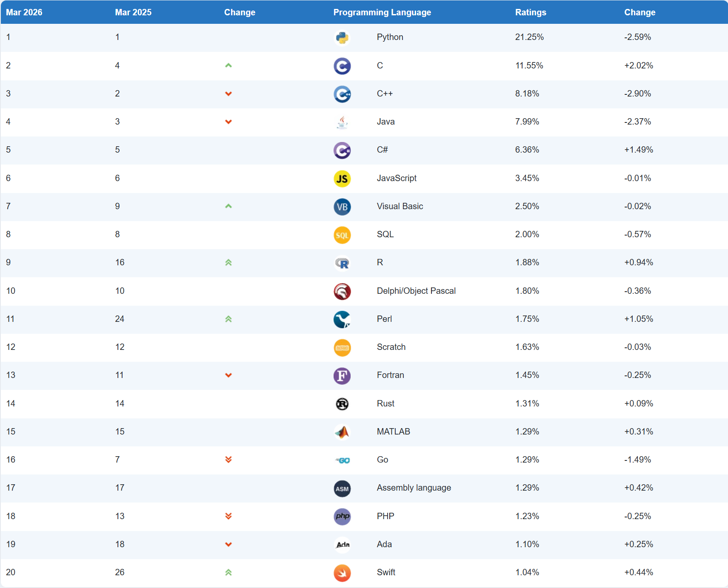Click the Swift orange bird icon
Image resolution: width=728 pixels, height=588 pixels.
(342, 573)
